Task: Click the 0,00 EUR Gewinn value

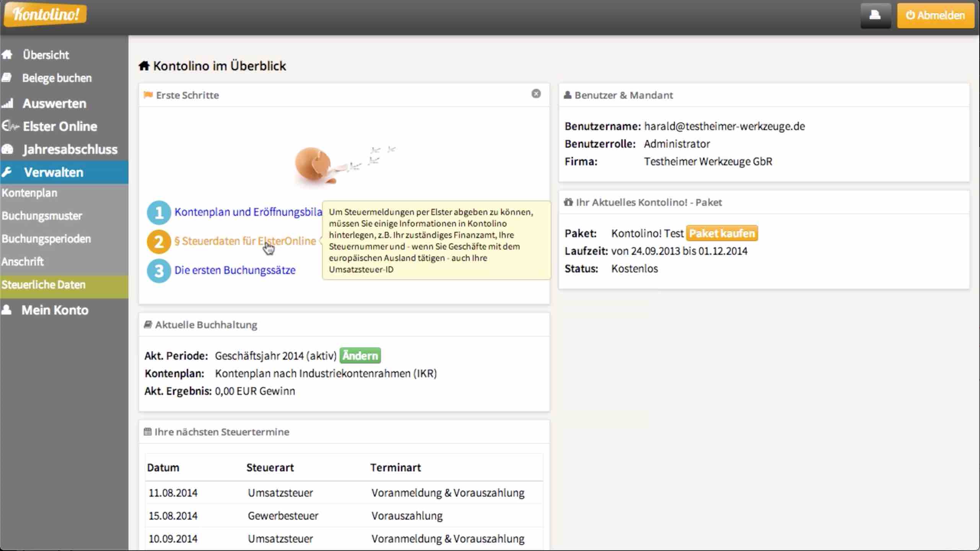Action: [x=255, y=391]
